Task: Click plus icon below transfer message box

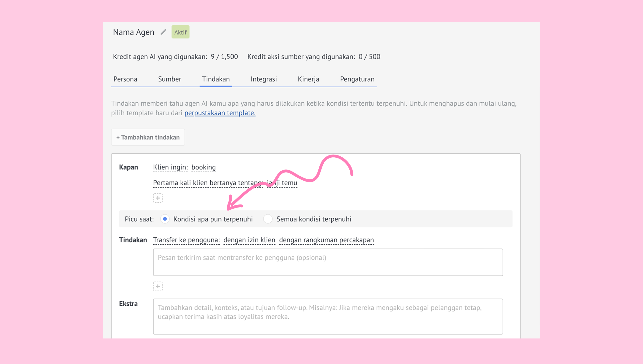Action: 158,286
